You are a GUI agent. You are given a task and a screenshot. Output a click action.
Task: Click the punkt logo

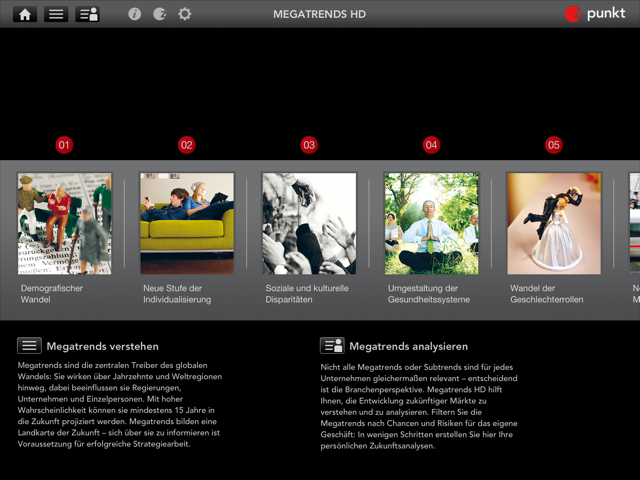pos(595,14)
